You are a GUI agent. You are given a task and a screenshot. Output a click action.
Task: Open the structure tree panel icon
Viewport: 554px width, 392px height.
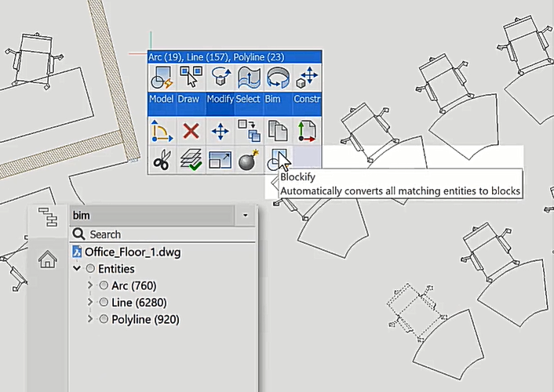point(48,217)
